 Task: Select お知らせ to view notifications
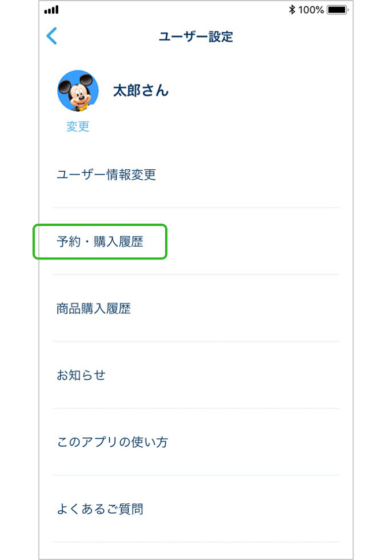[80, 375]
